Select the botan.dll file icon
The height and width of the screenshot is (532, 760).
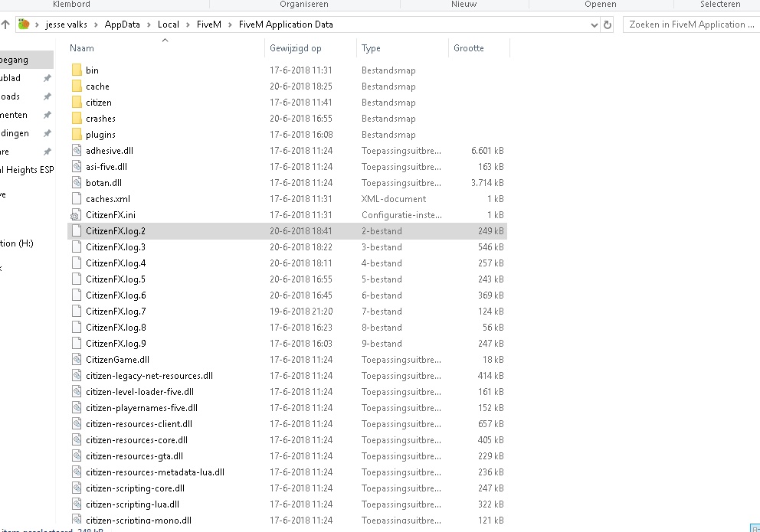point(76,182)
